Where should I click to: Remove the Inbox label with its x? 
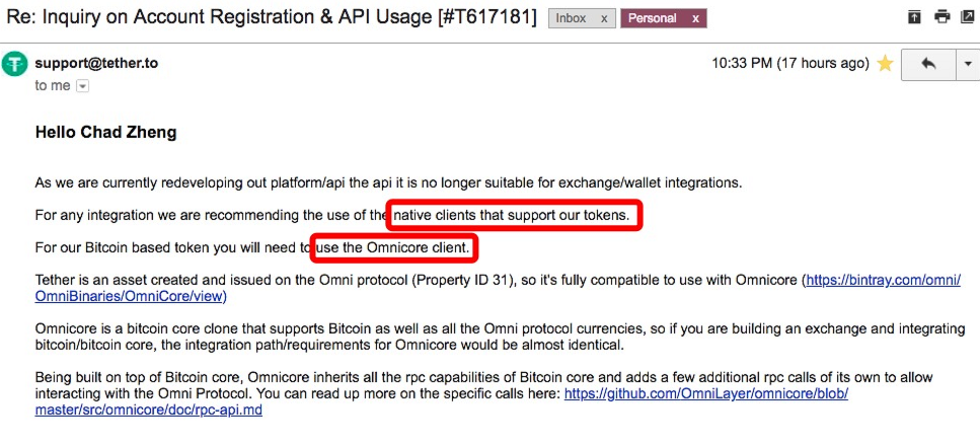pyautogui.click(x=604, y=18)
